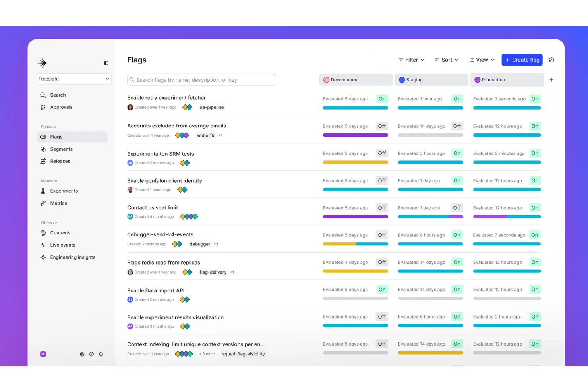This screenshot has width=588, height=392.
Task: Click the LaunchDarkly arrow logo
Action: pyautogui.click(x=42, y=63)
